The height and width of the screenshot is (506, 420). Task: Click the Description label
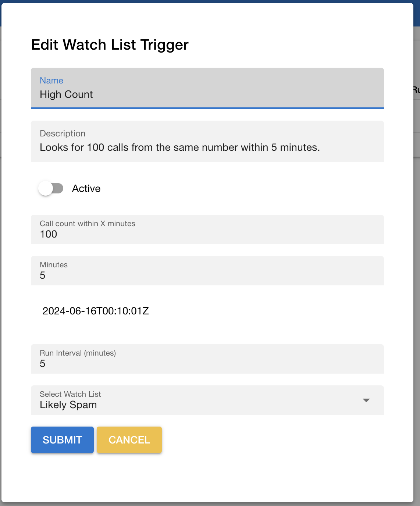(62, 133)
